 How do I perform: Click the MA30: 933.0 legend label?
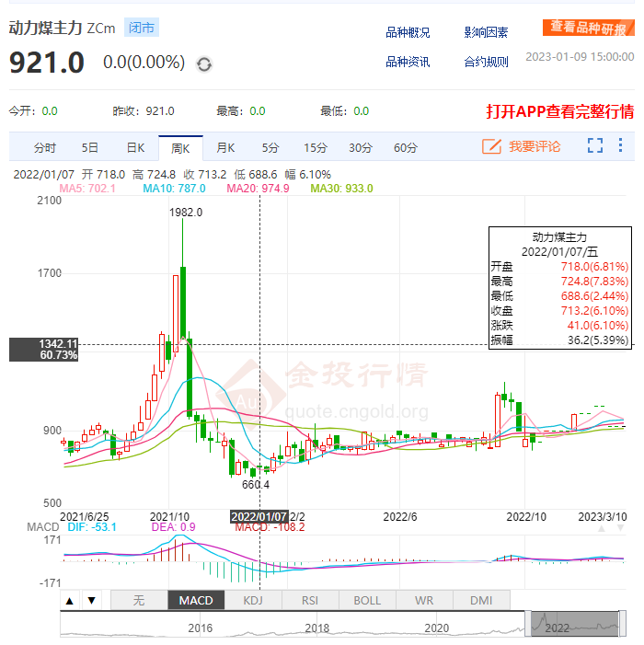(x=341, y=189)
